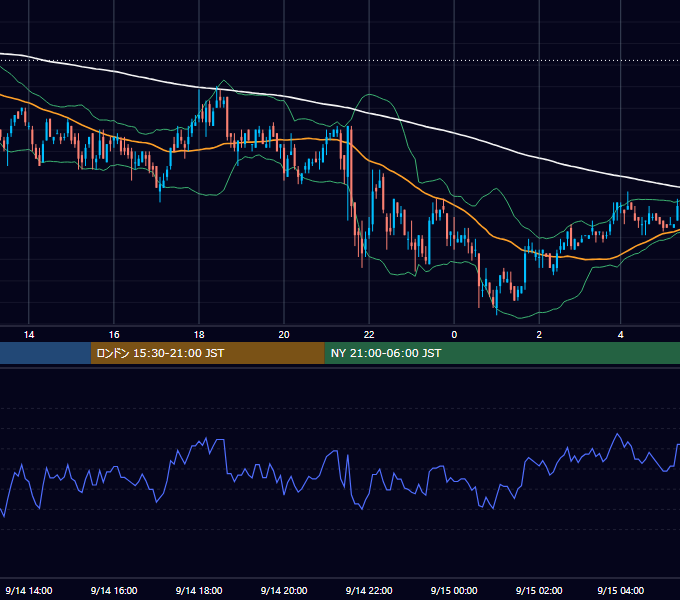The width and height of the screenshot is (680, 600).
Task: Click the 9/14 14:00 time label
Action: 29,590
